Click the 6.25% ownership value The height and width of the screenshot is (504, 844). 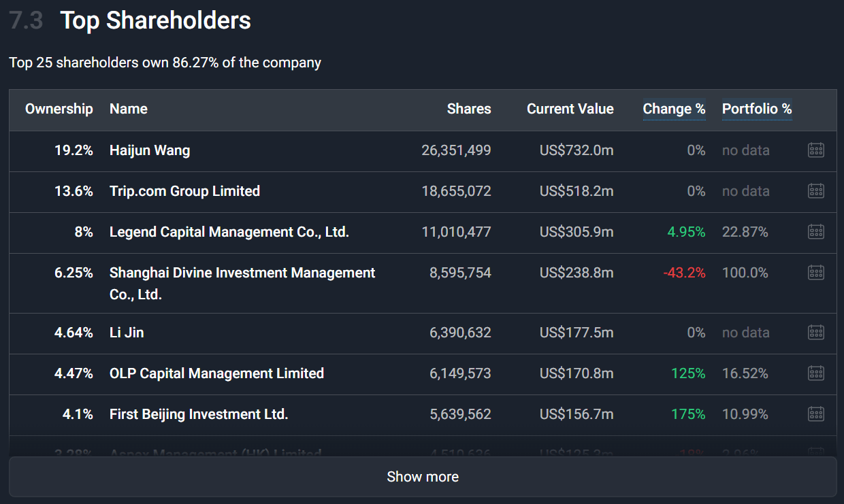pyautogui.click(x=74, y=273)
